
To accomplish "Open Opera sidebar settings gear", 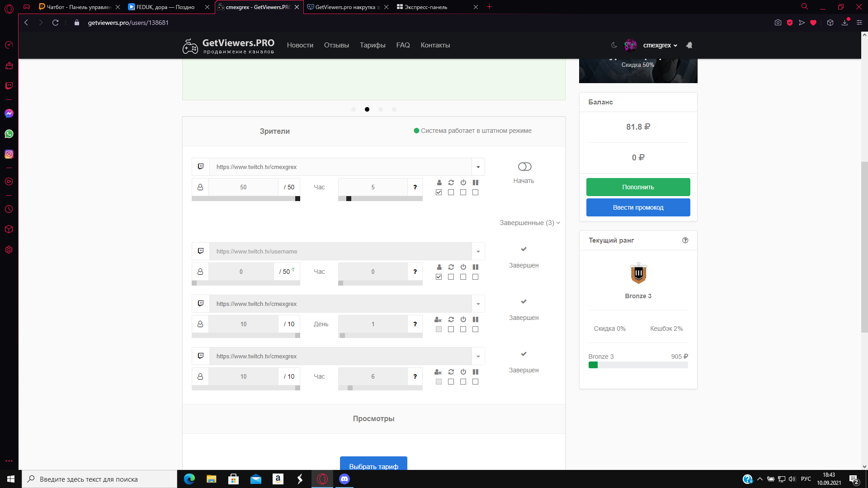I will [9, 250].
